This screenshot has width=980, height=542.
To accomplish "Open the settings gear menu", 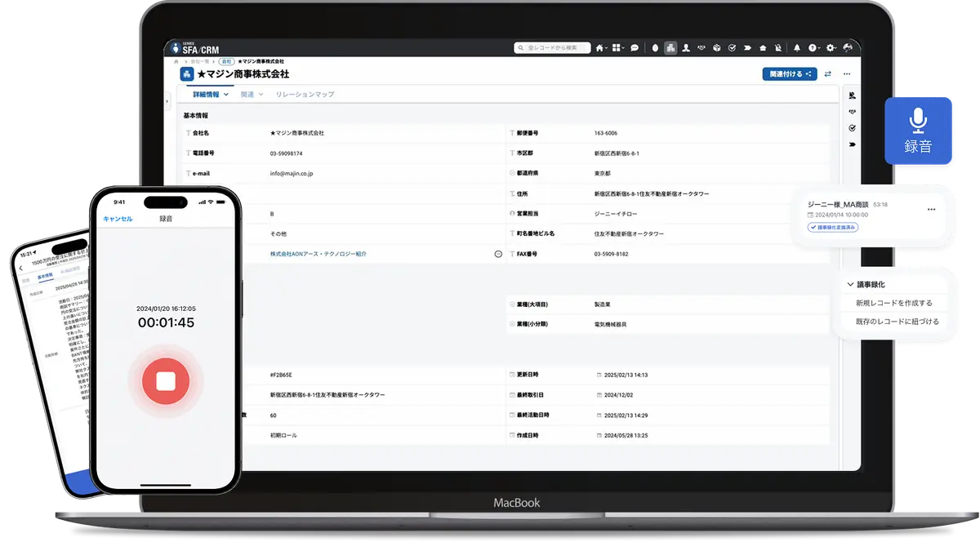I will pyautogui.click(x=831, y=48).
